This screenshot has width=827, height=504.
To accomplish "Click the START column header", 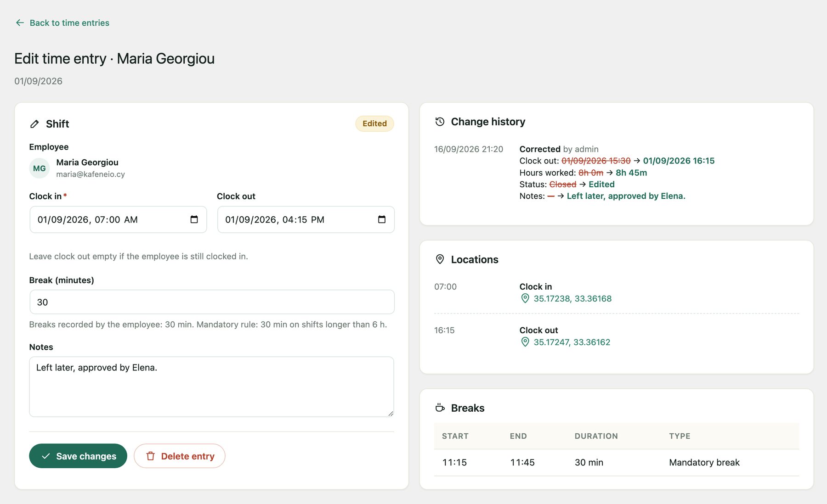I will coord(455,436).
